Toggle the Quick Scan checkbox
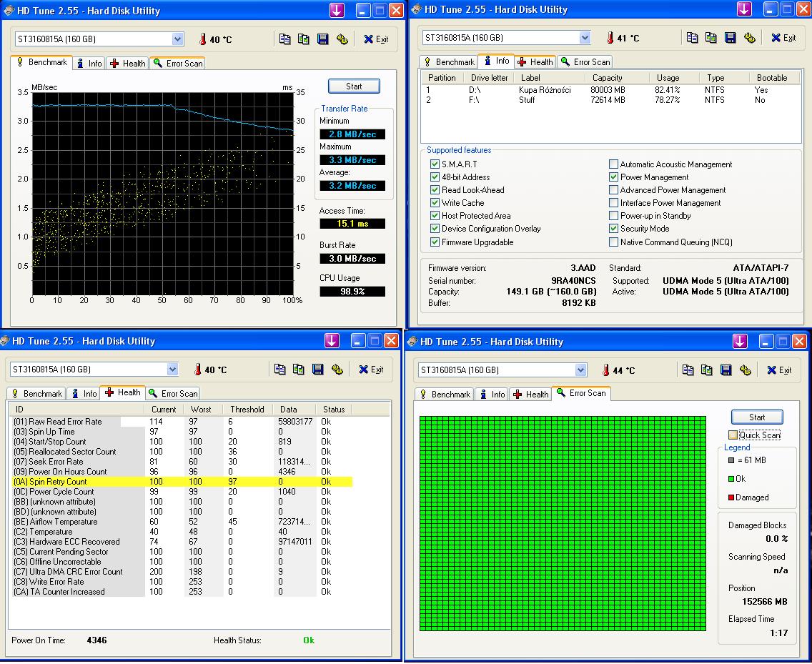 [x=733, y=435]
